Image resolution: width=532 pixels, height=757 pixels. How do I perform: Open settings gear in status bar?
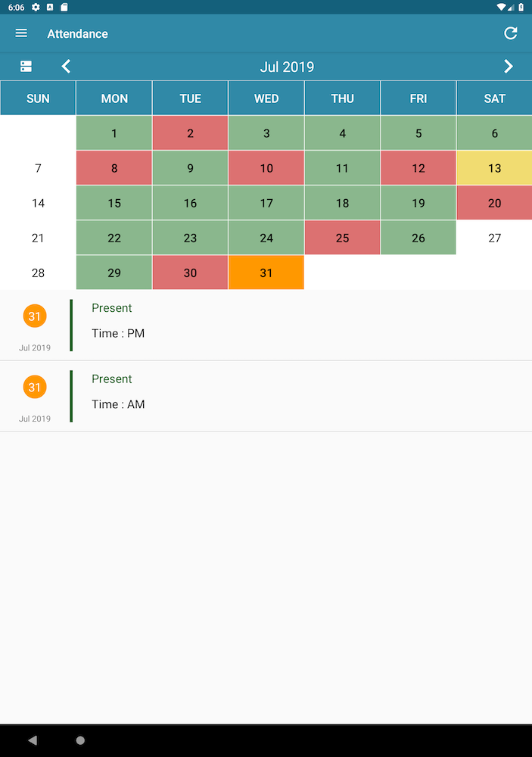(x=36, y=7)
